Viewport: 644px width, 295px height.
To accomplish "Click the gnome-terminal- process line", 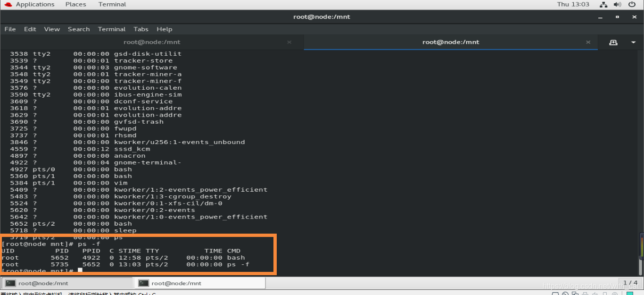I will click(x=96, y=162).
